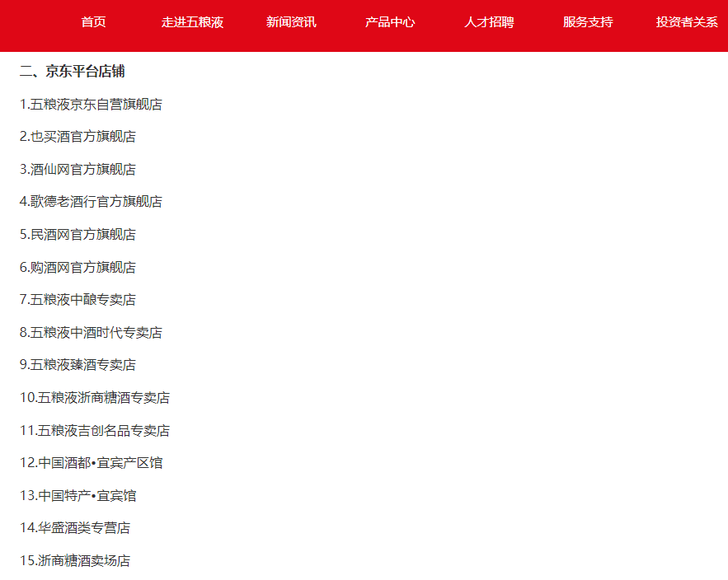The image size is (728, 580).
Task: Open the 首页 navigation menu item
Action: pyautogui.click(x=92, y=23)
